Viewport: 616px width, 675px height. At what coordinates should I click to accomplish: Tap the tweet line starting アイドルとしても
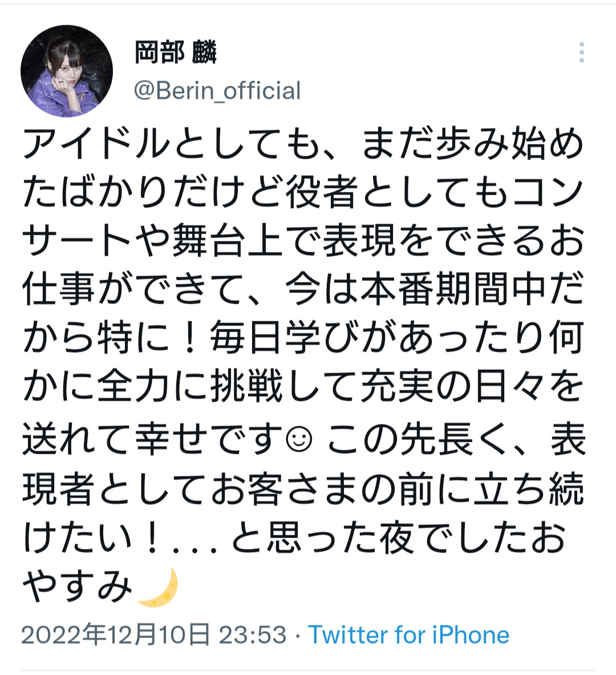(303, 144)
